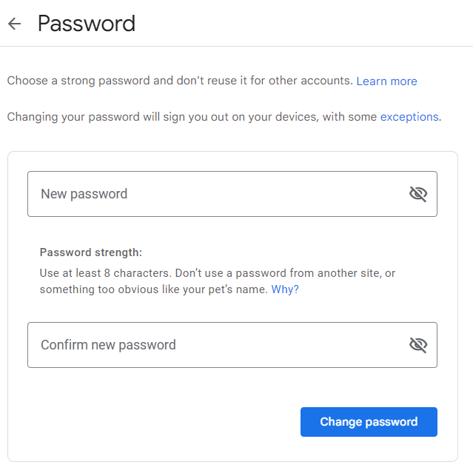Open the exceptions link
The image size is (473, 476).
click(409, 117)
